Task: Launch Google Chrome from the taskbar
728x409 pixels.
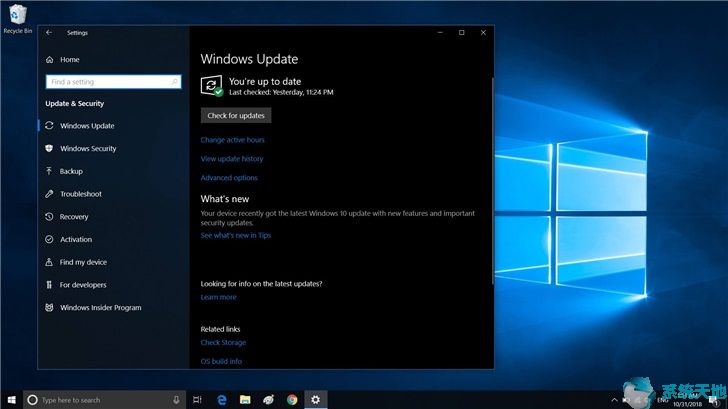Action: pos(292,400)
